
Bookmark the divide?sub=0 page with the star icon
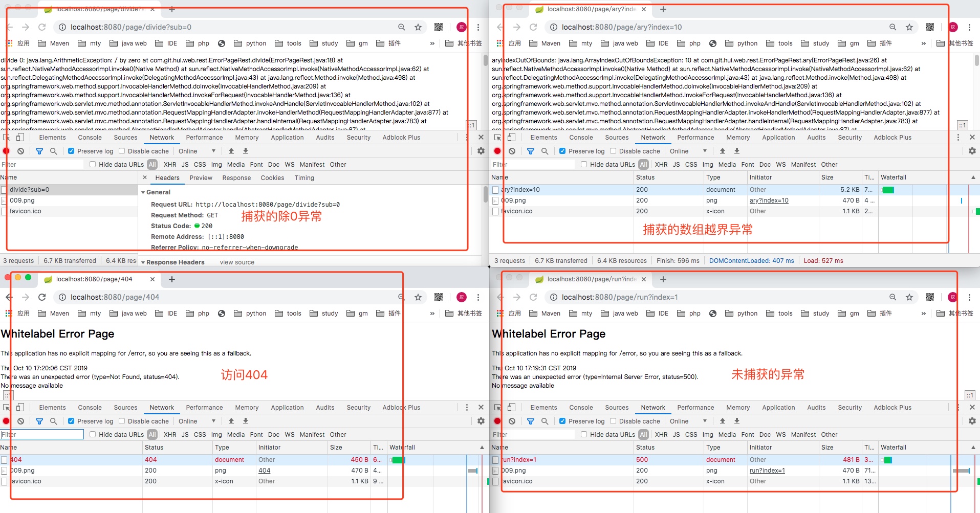(418, 27)
